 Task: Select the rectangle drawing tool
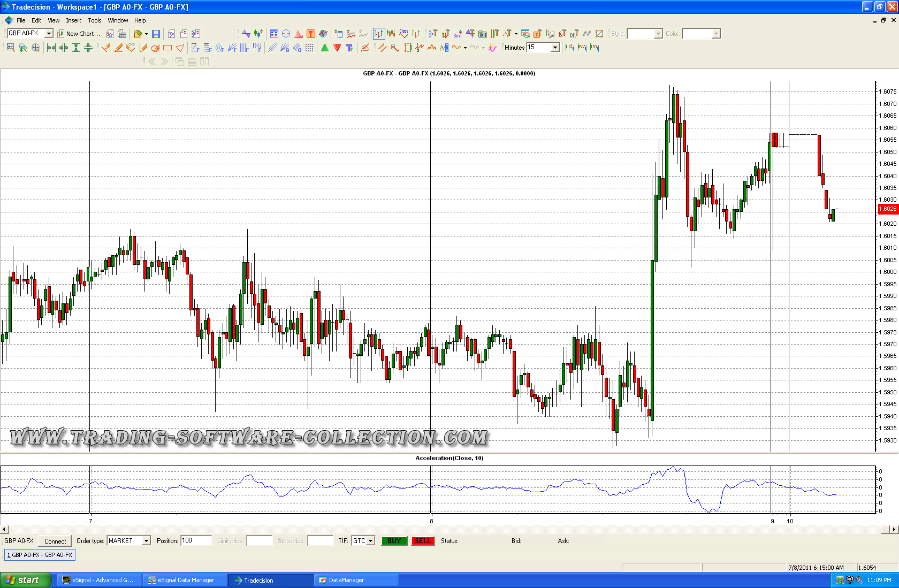tap(167, 48)
